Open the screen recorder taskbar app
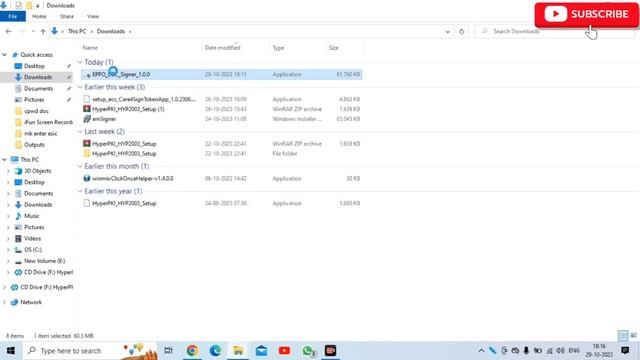The height and width of the screenshot is (360, 640). pyautogui.click(x=331, y=351)
